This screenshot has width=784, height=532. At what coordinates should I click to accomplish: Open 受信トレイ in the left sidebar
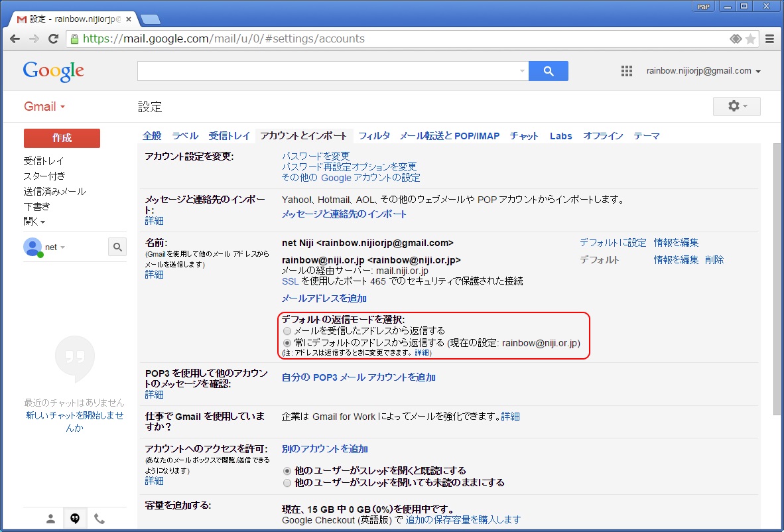(44, 161)
